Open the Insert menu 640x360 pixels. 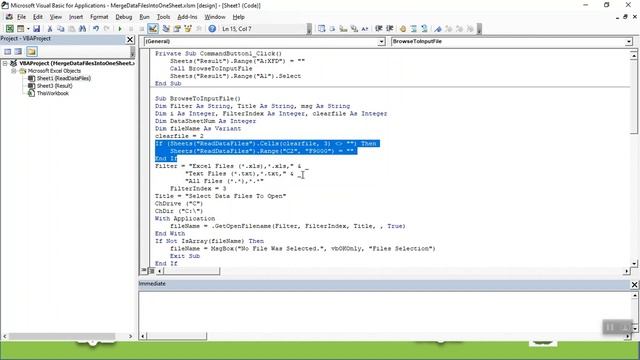[x=76, y=17]
